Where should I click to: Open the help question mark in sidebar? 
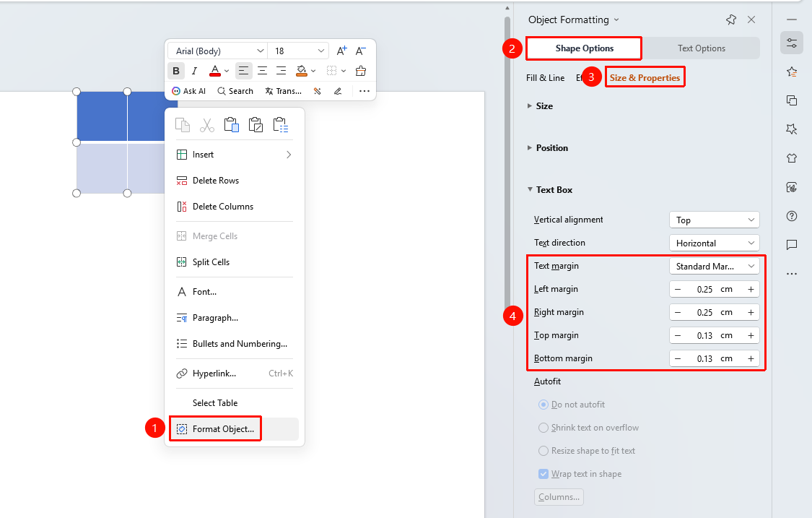tap(792, 216)
